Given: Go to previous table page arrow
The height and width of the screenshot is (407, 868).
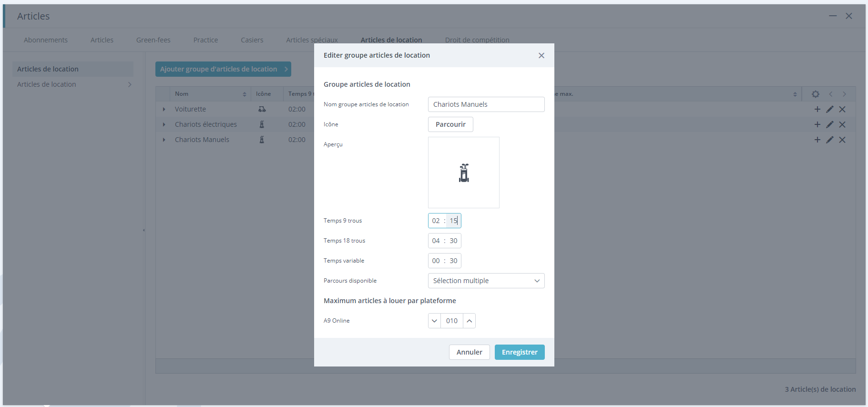Looking at the screenshot, I should [x=830, y=94].
